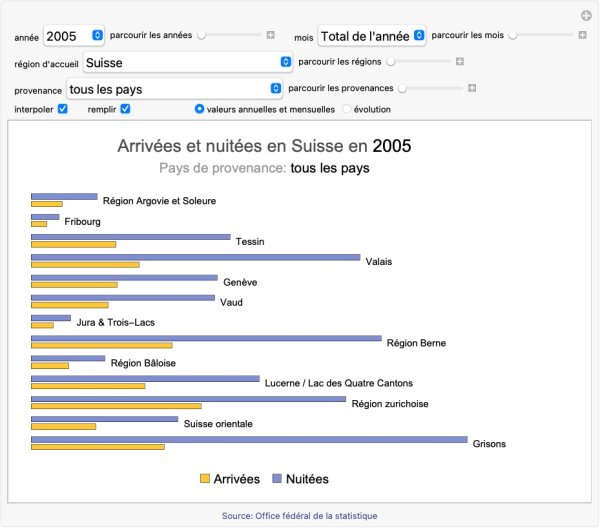Click the Office fédéral de la statistique source

(300, 516)
